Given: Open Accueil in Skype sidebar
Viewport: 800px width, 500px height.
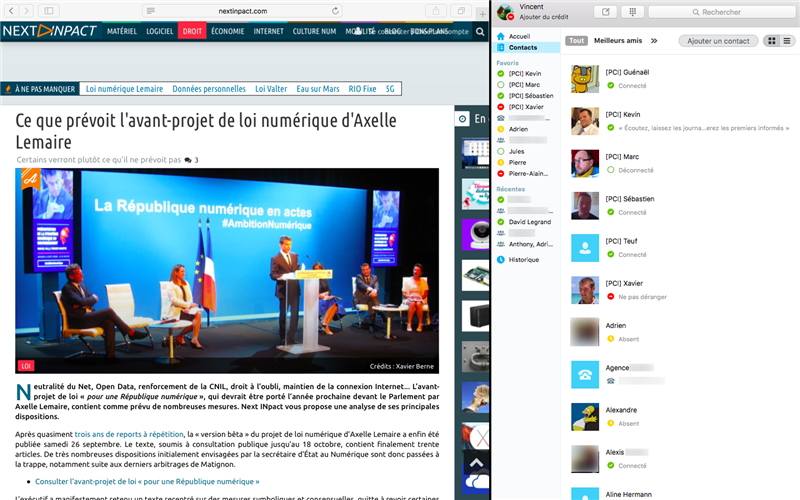Looking at the screenshot, I should pos(519,36).
